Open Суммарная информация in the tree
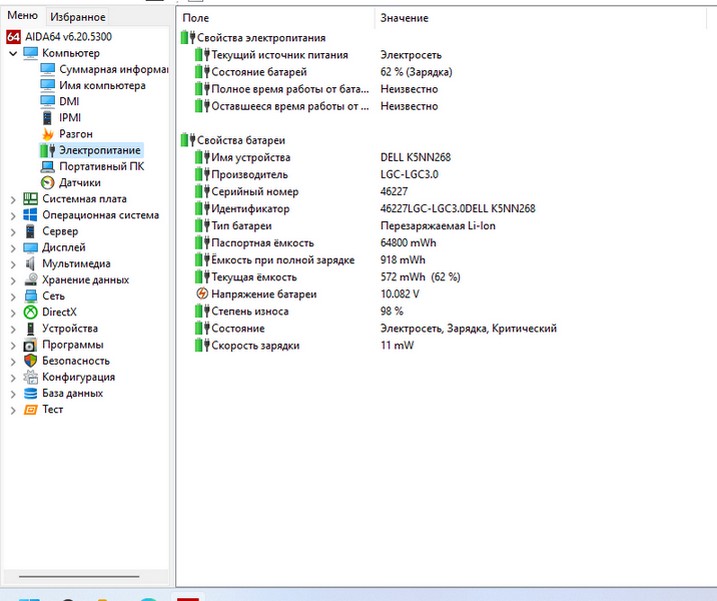 pos(112,69)
